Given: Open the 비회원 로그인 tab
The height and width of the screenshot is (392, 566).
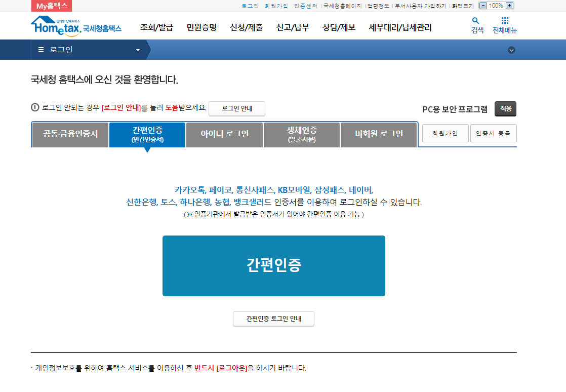Looking at the screenshot, I should point(379,135).
